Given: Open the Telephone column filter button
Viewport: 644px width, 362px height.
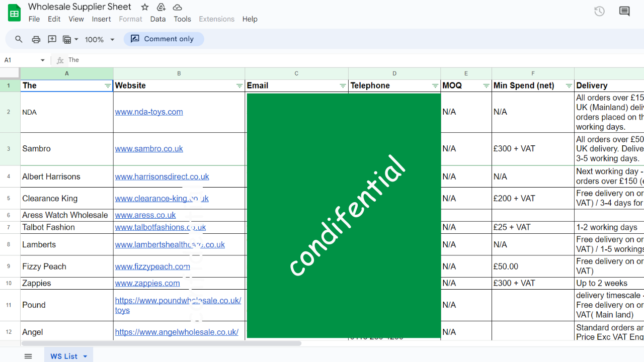Looking at the screenshot, I should [x=435, y=86].
